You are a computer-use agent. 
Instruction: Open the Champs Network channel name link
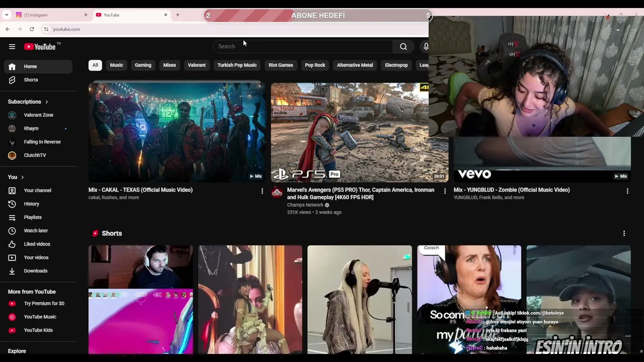[x=305, y=205]
